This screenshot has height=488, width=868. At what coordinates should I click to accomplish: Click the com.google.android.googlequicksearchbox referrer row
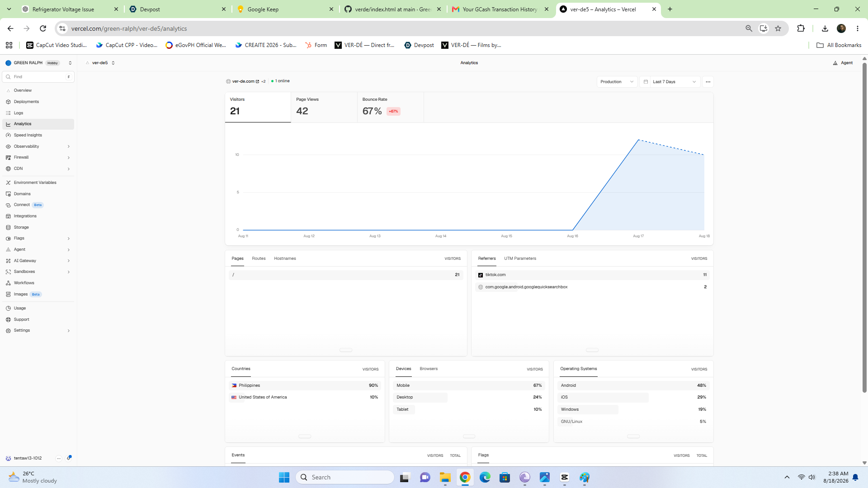pos(592,287)
